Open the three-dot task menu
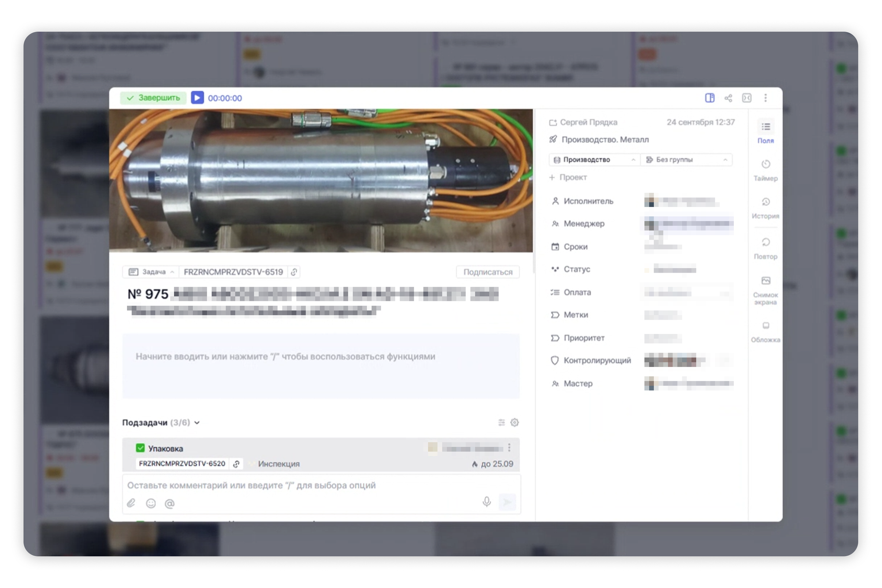882x588 pixels. coord(766,98)
